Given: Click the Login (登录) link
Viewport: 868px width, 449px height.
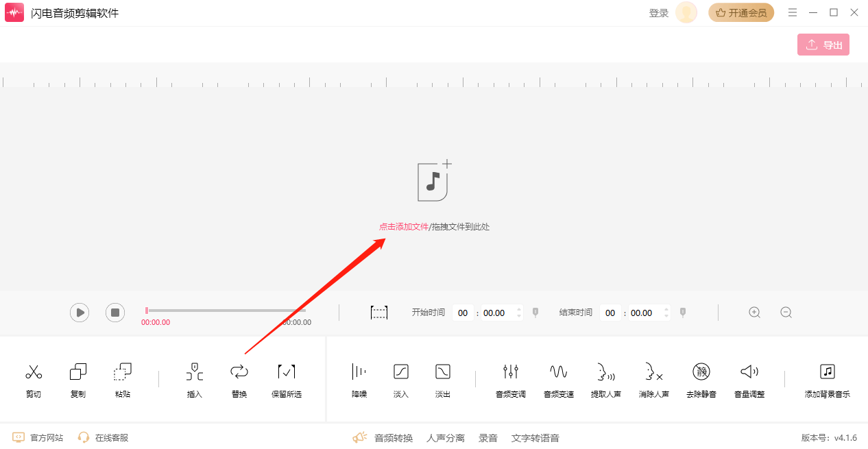Looking at the screenshot, I should point(659,13).
